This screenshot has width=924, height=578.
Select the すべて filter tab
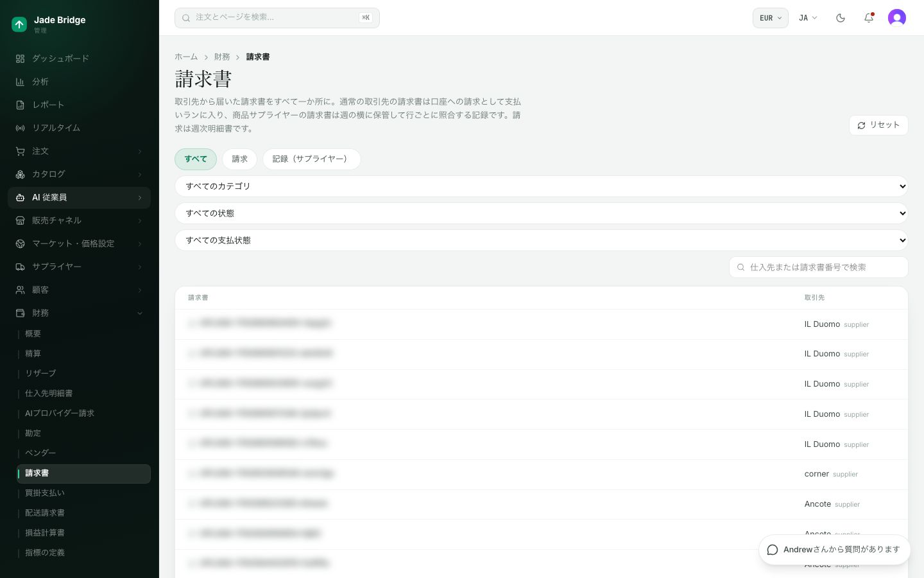[x=196, y=159]
